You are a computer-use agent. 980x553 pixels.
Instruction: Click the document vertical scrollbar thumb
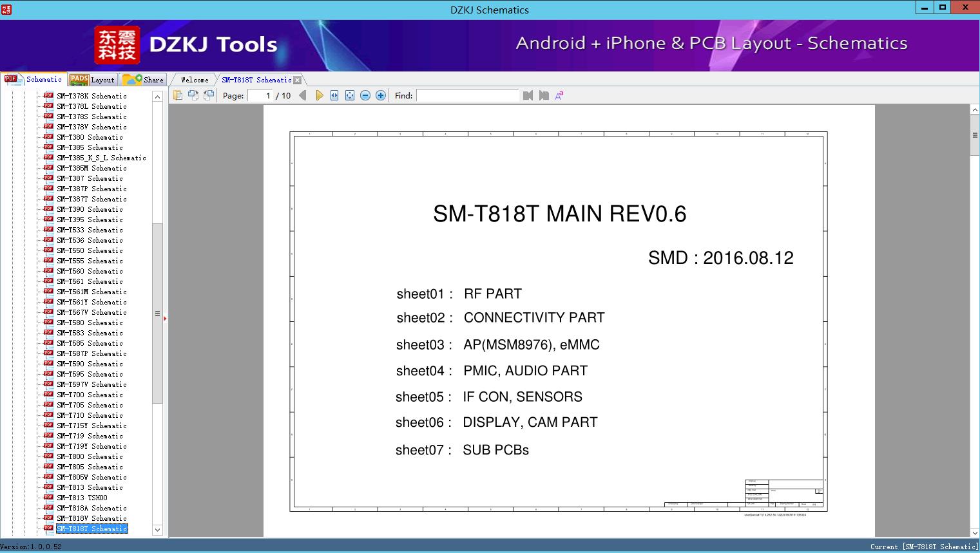(975, 135)
